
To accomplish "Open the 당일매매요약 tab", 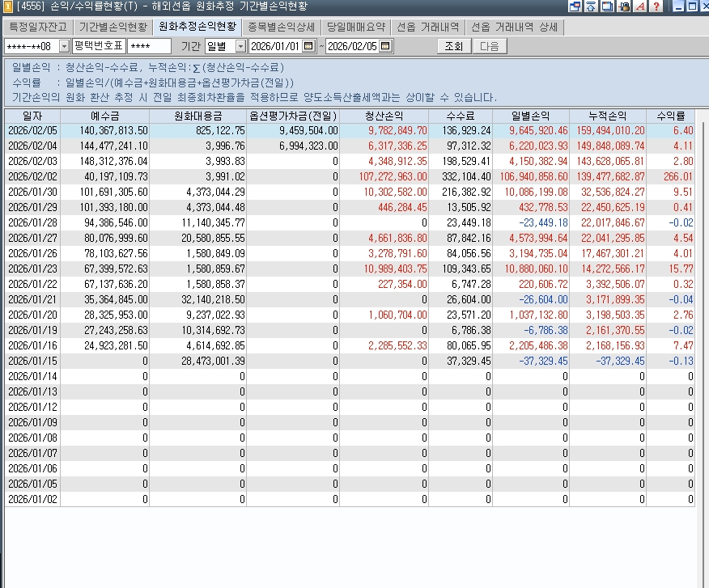I will coord(356,27).
